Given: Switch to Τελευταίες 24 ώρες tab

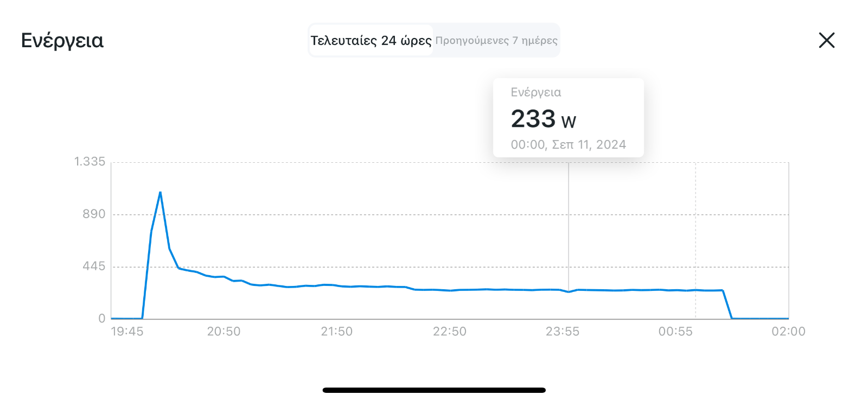Looking at the screenshot, I should pos(371,41).
